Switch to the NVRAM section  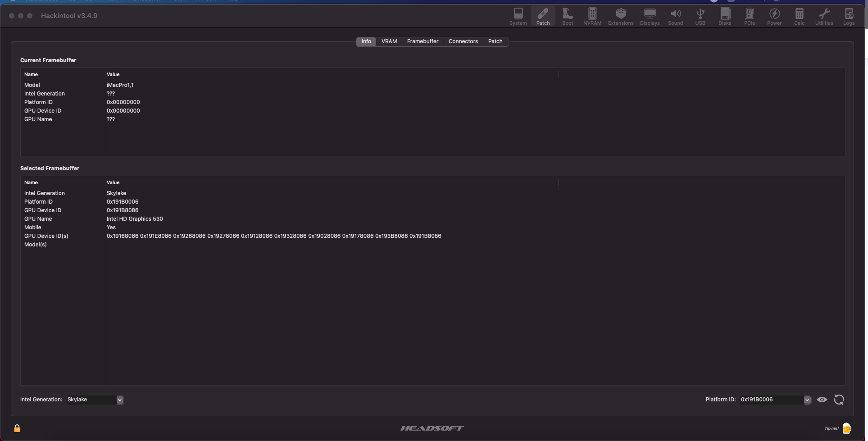(592, 17)
